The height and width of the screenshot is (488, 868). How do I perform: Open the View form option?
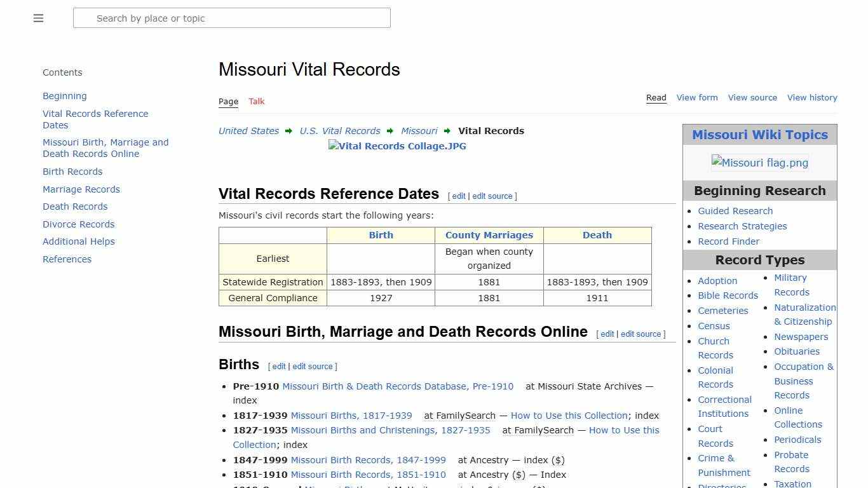tap(696, 97)
